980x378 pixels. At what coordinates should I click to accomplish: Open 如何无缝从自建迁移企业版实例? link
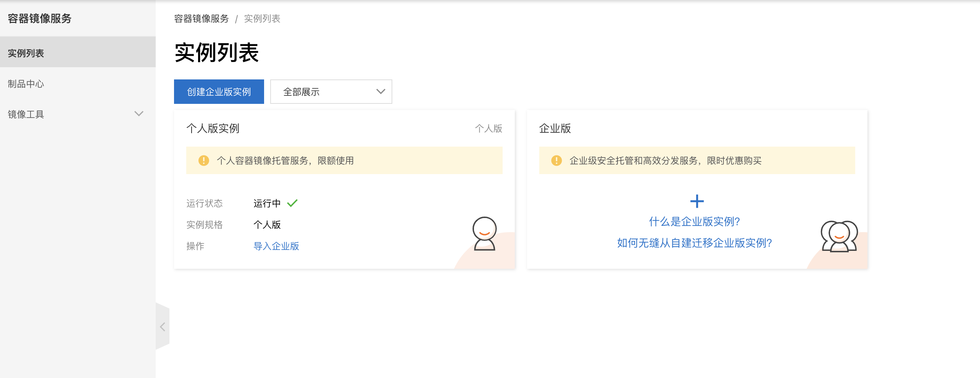tap(695, 243)
